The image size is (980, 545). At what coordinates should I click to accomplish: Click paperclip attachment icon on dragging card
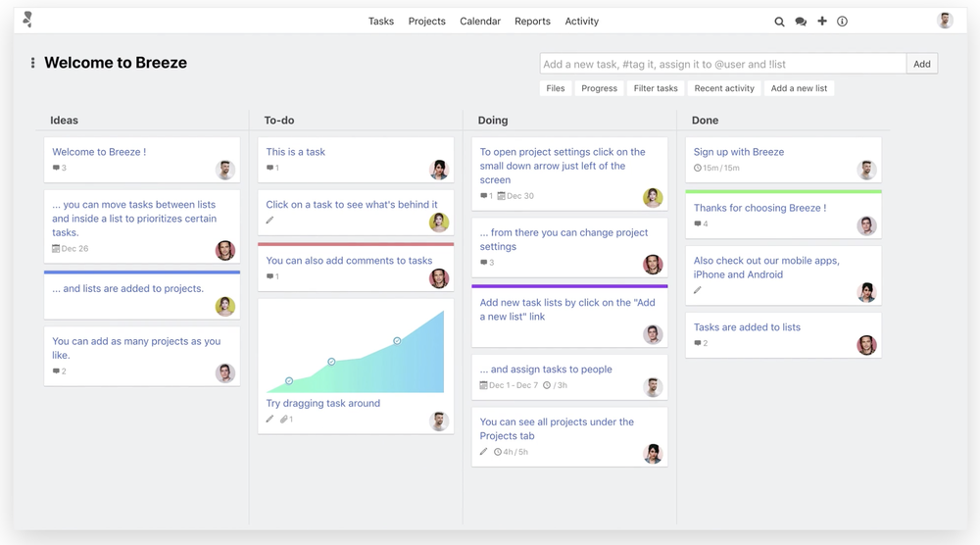(284, 419)
